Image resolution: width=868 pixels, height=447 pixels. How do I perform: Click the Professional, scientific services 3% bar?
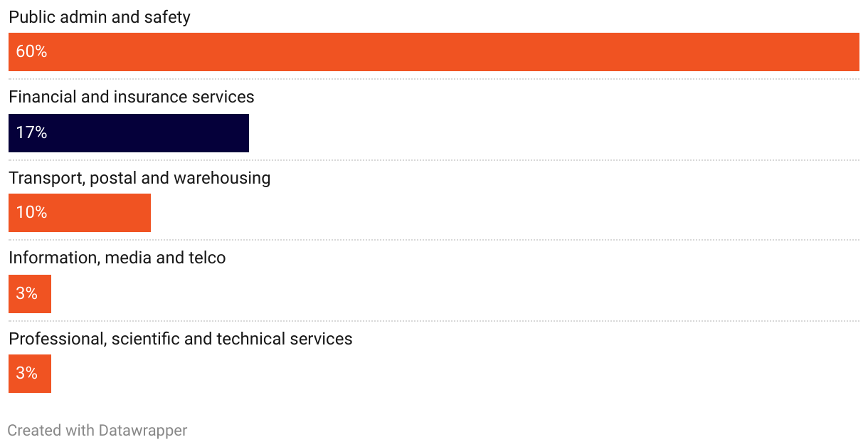tap(30, 374)
